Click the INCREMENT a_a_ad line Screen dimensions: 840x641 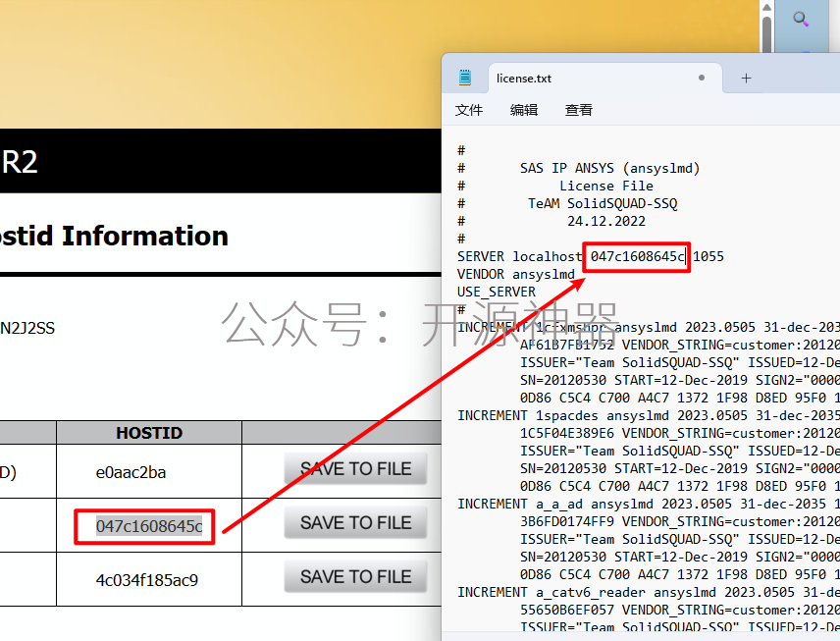(x=649, y=505)
